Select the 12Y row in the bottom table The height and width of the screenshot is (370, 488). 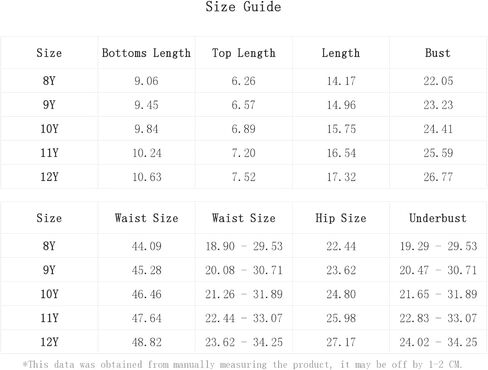[x=244, y=342]
